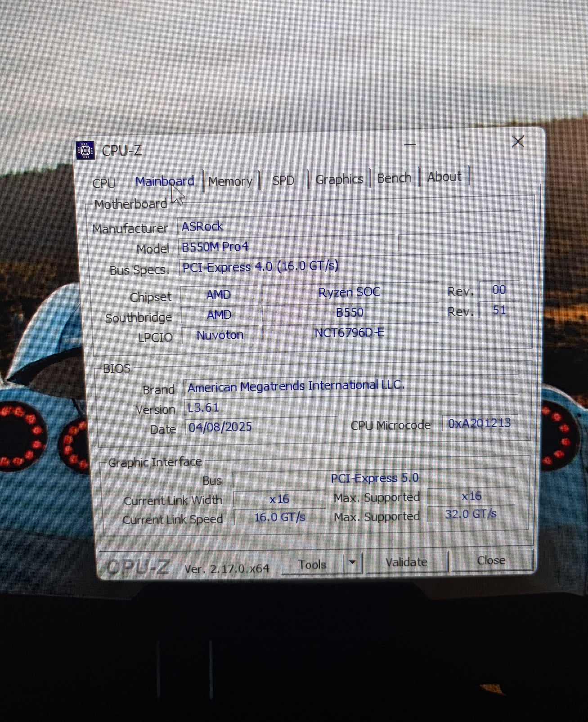
Task: Click the Current Link Speed 16.0 GT/s value
Action: click(279, 517)
